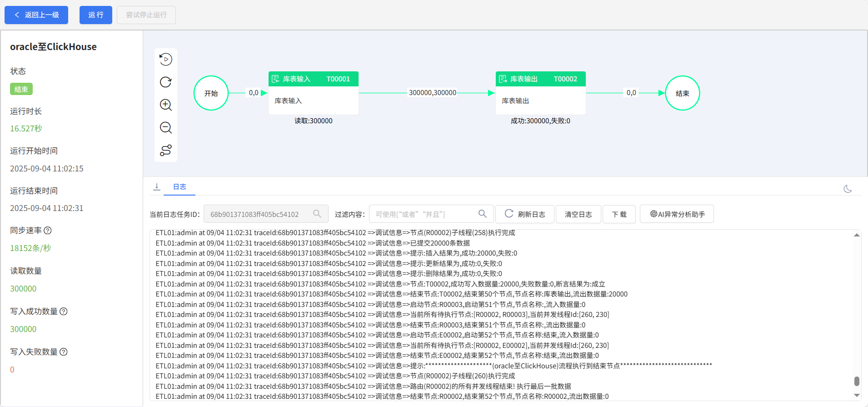Zoom in on the flow canvas

click(x=166, y=105)
